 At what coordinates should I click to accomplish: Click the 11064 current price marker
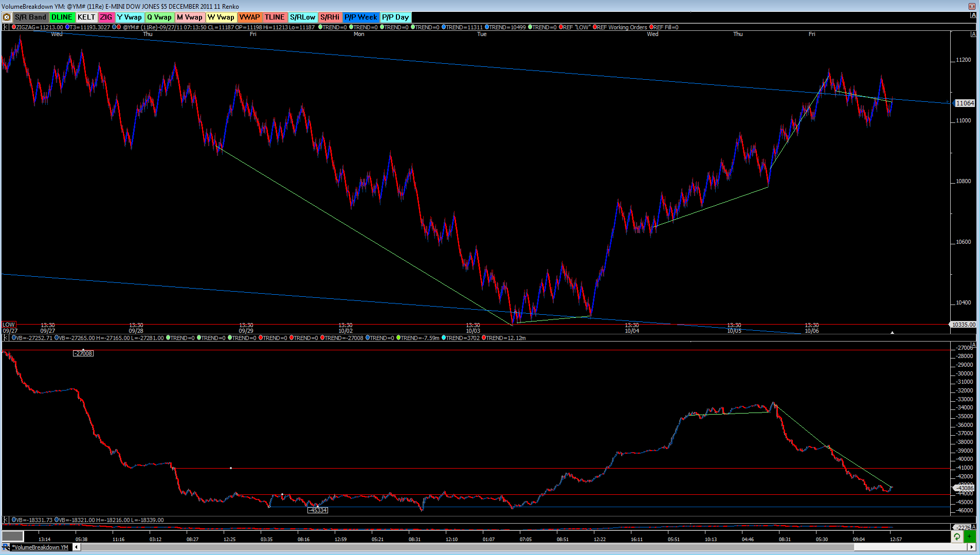pyautogui.click(x=965, y=103)
